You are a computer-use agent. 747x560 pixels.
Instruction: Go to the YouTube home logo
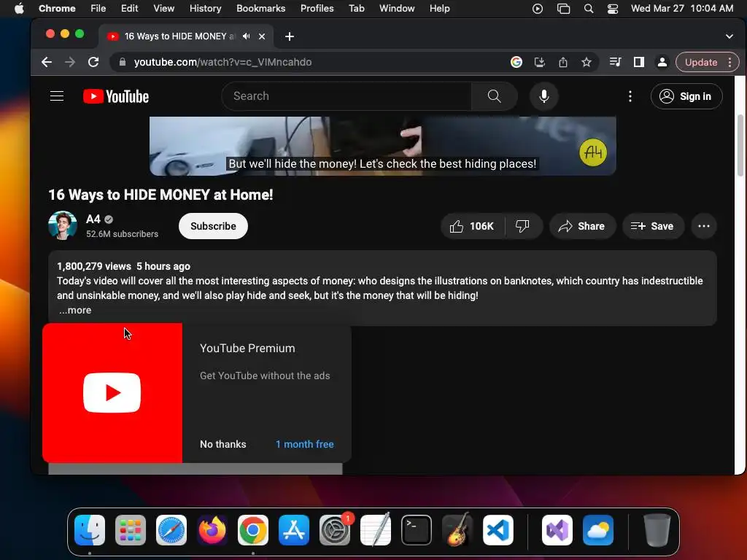coord(116,96)
